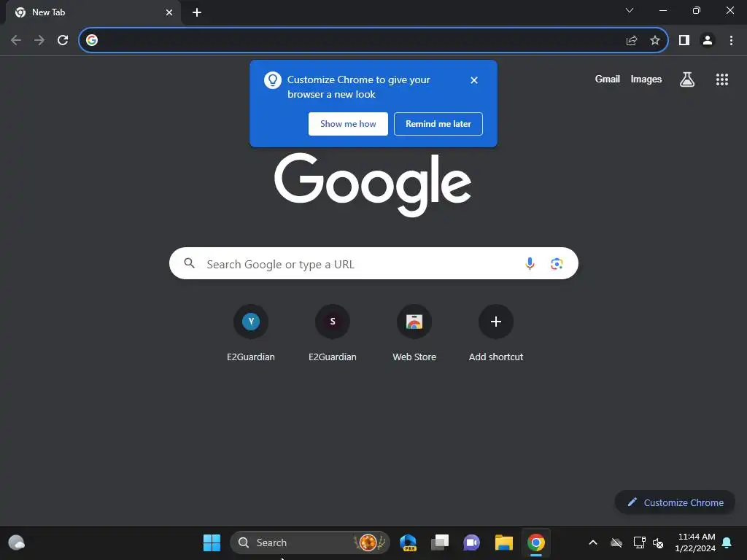Open the Chrome profile avatar menu

click(x=708, y=41)
